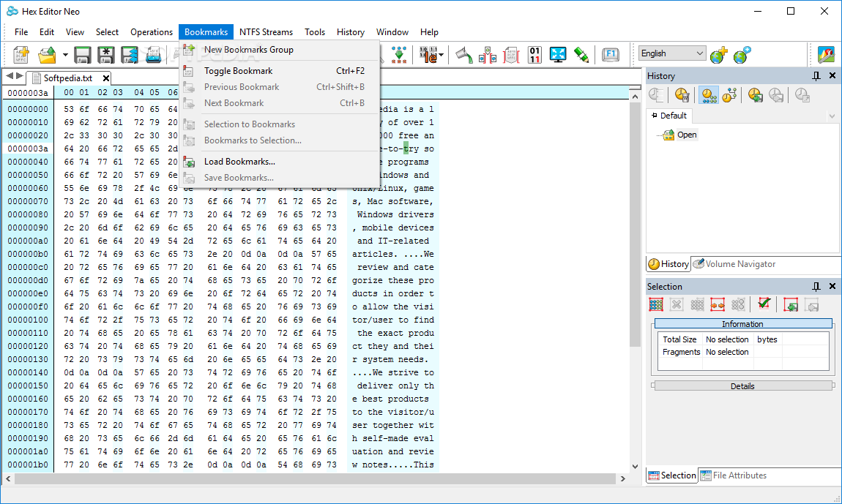The height and width of the screenshot is (504, 842).
Task: Open the View menu
Action: pyautogui.click(x=75, y=32)
